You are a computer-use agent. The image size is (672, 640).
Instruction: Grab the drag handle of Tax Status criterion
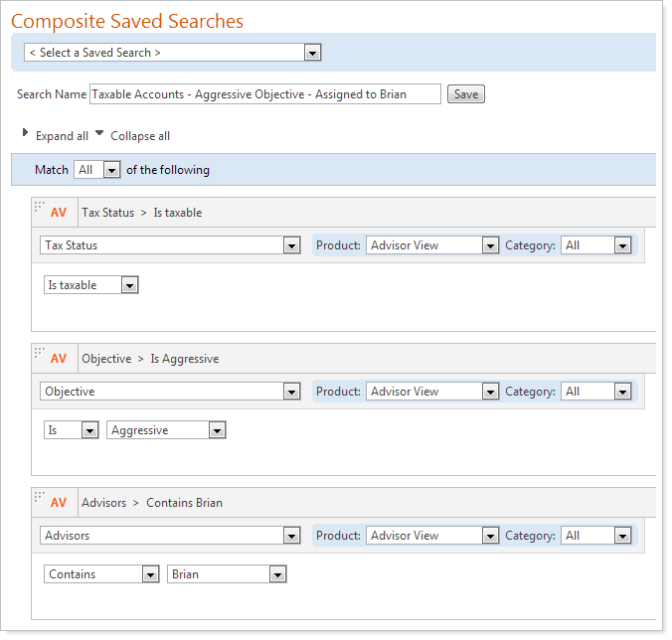point(40,208)
